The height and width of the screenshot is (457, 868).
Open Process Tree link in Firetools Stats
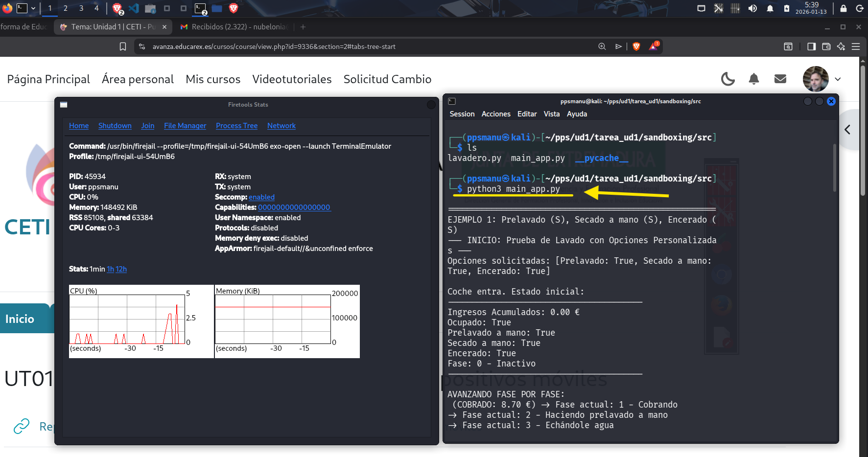[x=237, y=126]
